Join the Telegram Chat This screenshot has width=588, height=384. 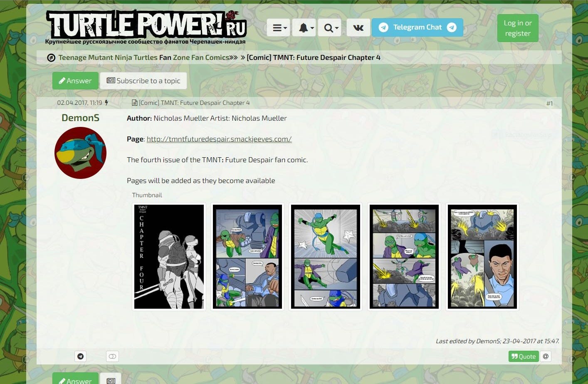coord(417,27)
